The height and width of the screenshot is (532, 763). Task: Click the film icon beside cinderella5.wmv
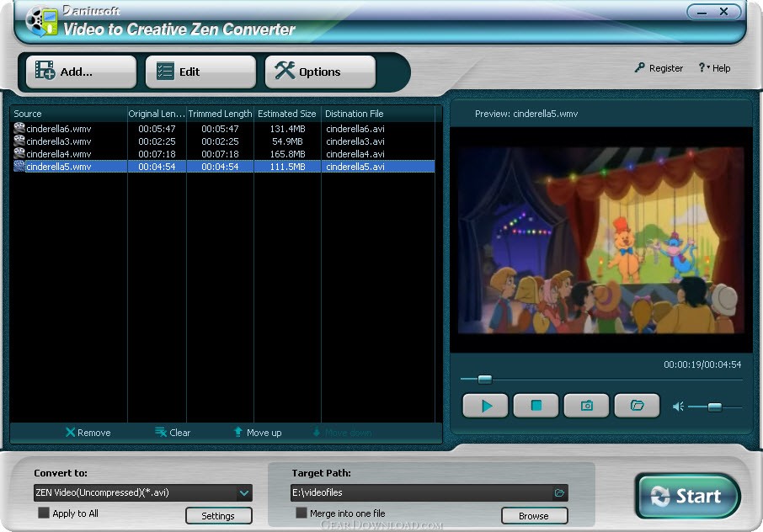19,166
